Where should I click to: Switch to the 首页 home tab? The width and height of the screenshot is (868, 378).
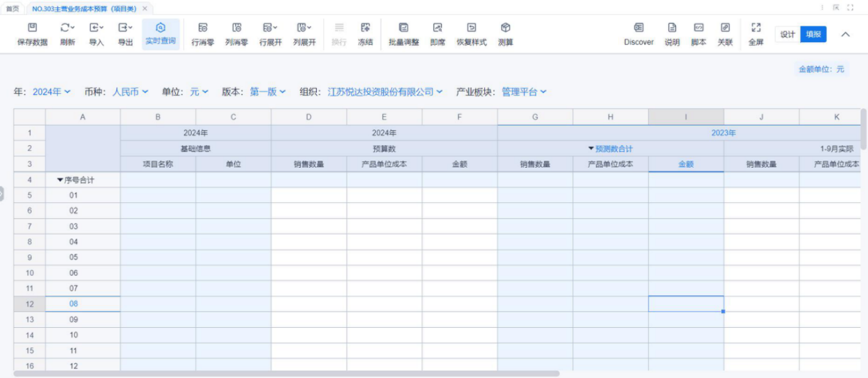pyautogui.click(x=13, y=8)
